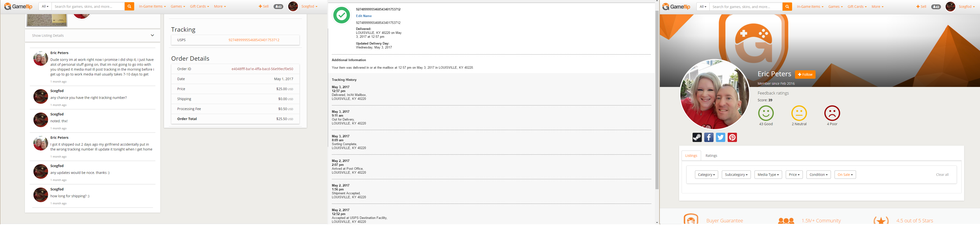Click the Twitter icon on the profile

[720, 138]
